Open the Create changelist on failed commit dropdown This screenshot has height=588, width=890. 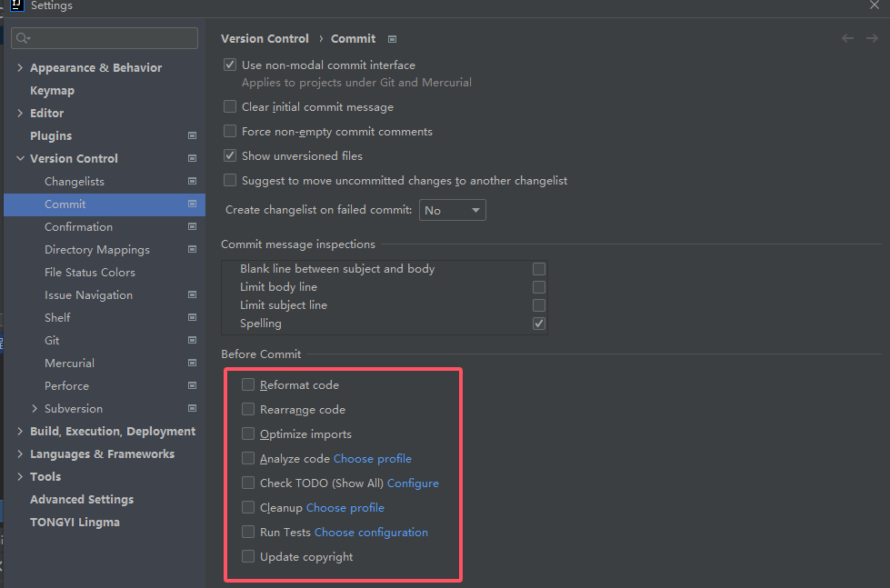pos(452,210)
